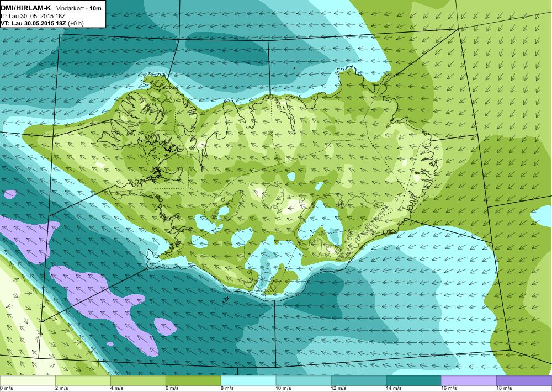Viewport: 552px width, 392px height.
Task: Select the "16 m/s" legend label
Action: (x=449, y=388)
